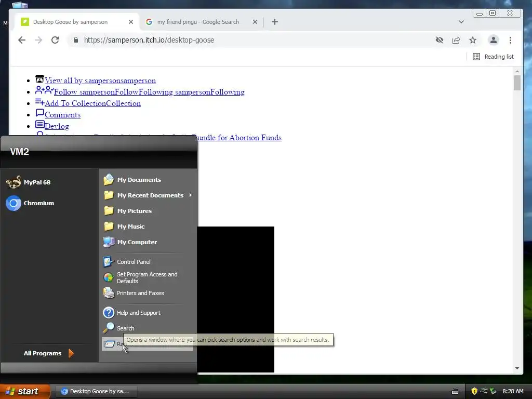Open Chromium three-dot menu
Image resolution: width=532 pixels, height=399 pixels.
tap(510, 40)
